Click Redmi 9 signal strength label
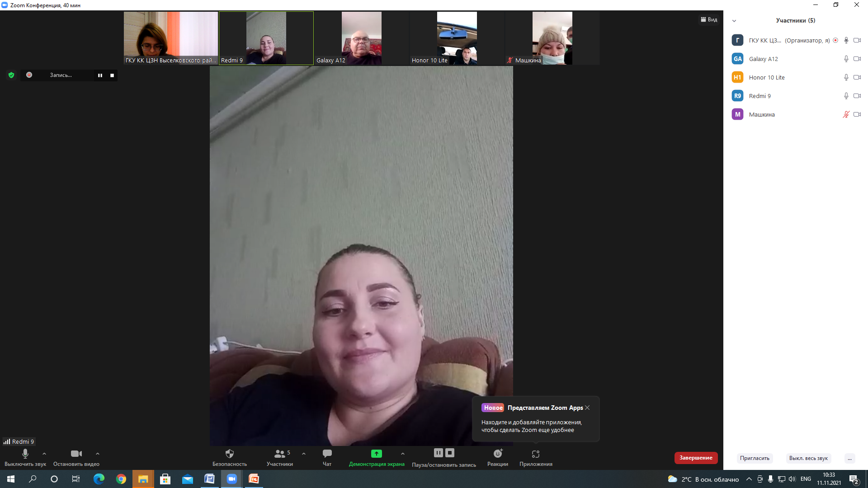The height and width of the screenshot is (488, 868). pyautogui.click(x=19, y=441)
